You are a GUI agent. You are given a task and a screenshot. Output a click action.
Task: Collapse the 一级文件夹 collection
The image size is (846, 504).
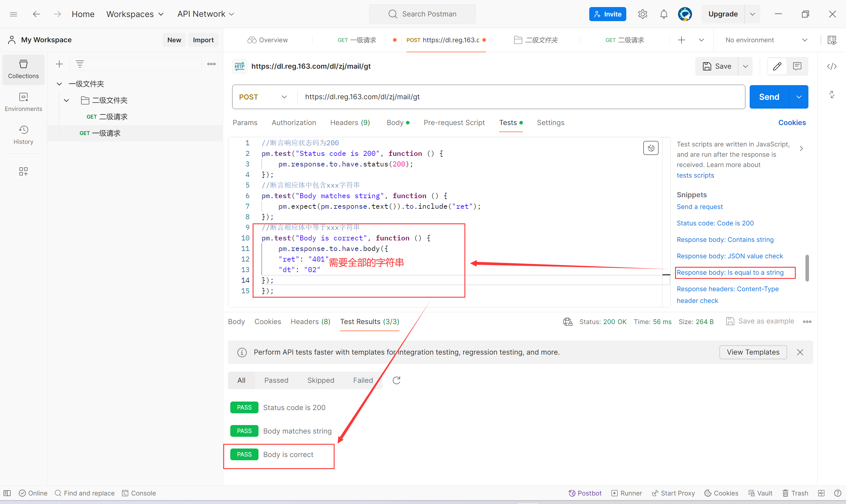(x=59, y=84)
